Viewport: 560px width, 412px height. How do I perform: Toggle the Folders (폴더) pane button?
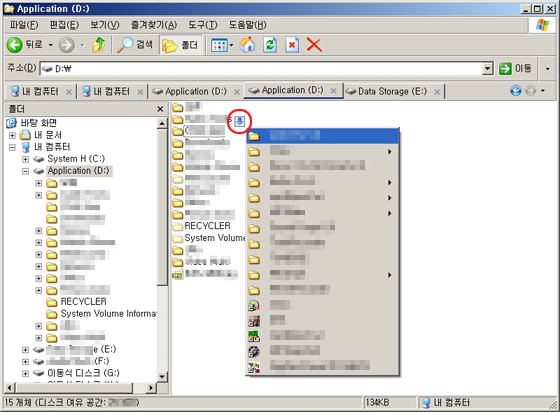pyautogui.click(x=181, y=45)
